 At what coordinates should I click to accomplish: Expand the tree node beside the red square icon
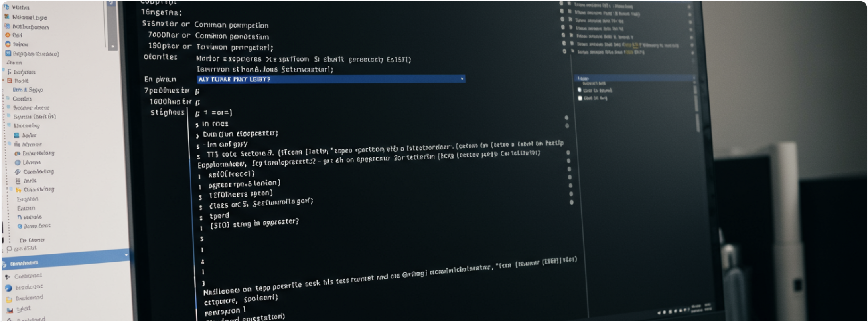pos(3,81)
